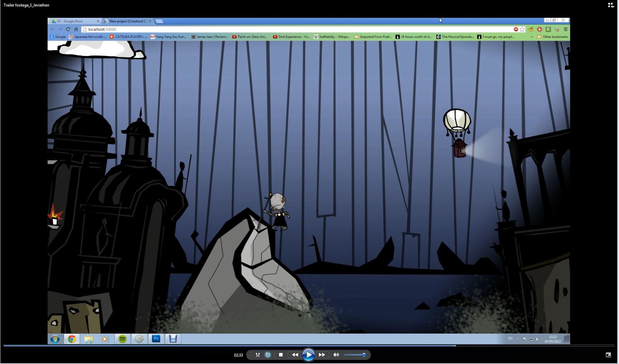Open 24 hours worth of d... bookmark
619x364 pixels.
(x=414, y=37)
